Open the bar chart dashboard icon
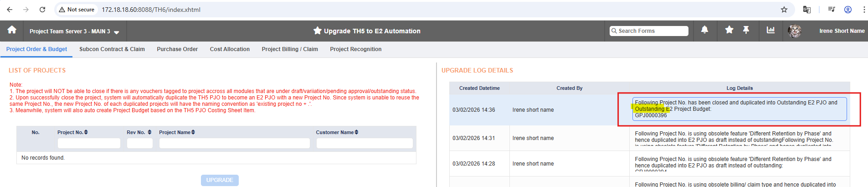The image size is (868, 187). click(770, 30)
